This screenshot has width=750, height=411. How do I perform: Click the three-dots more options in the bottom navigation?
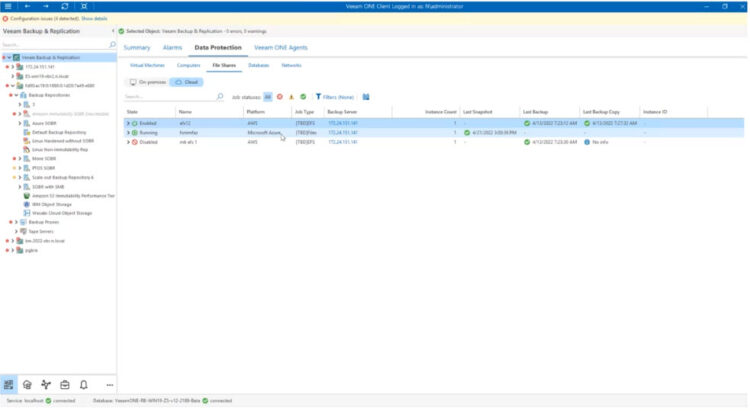[x=110, y=385]
